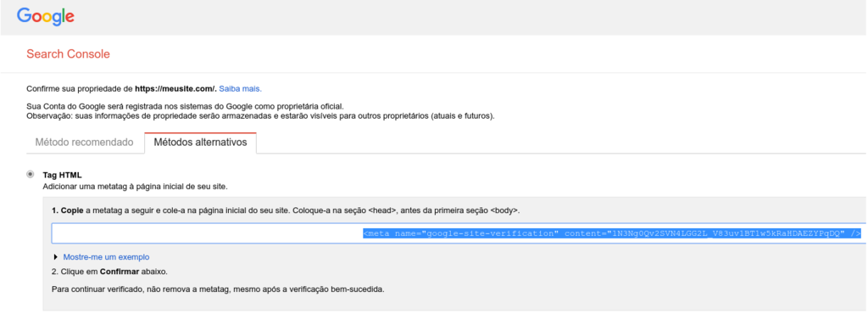Click the Observação line about property information
The height and width of the screenshot is (314, 868).
pos(261,116)
